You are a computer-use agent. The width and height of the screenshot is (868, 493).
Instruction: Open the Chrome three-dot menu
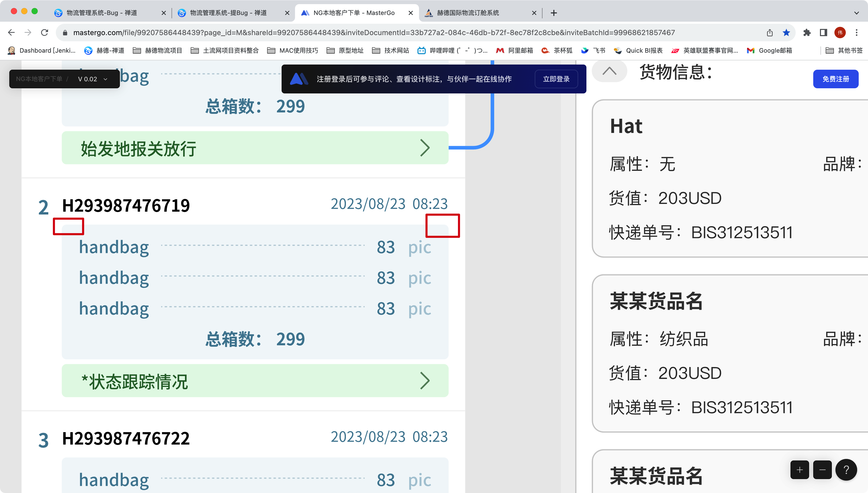point(856,33)
